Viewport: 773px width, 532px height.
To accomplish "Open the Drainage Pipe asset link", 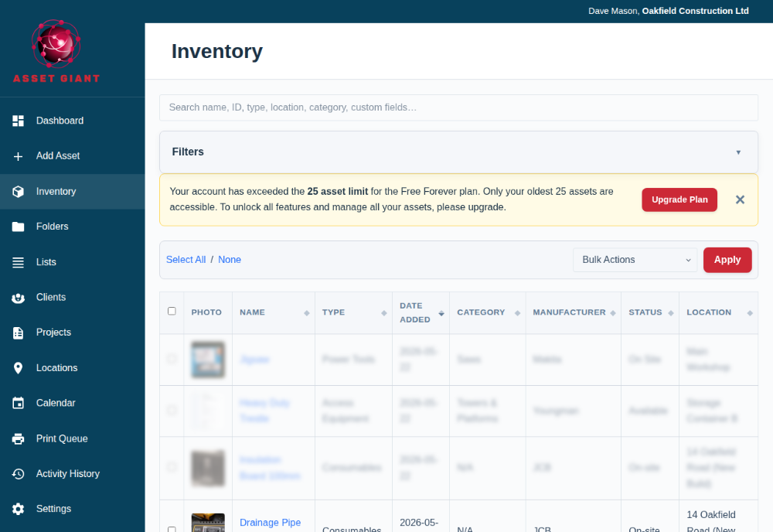I will pyautogui.click(x=270, y=523).
